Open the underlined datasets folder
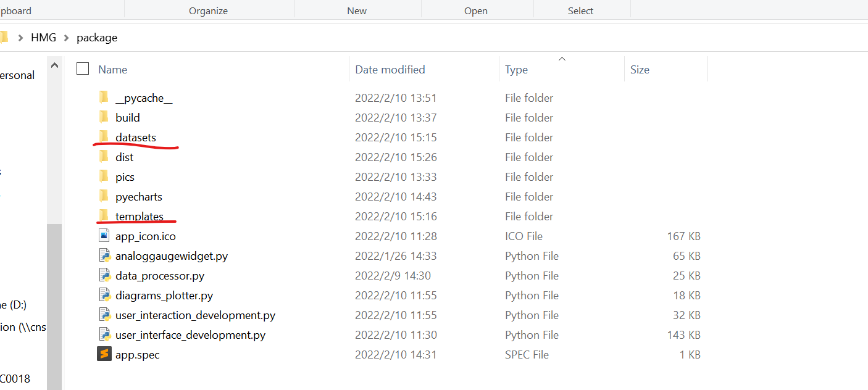Screen dimensions: 868x390 coord(135,137)
